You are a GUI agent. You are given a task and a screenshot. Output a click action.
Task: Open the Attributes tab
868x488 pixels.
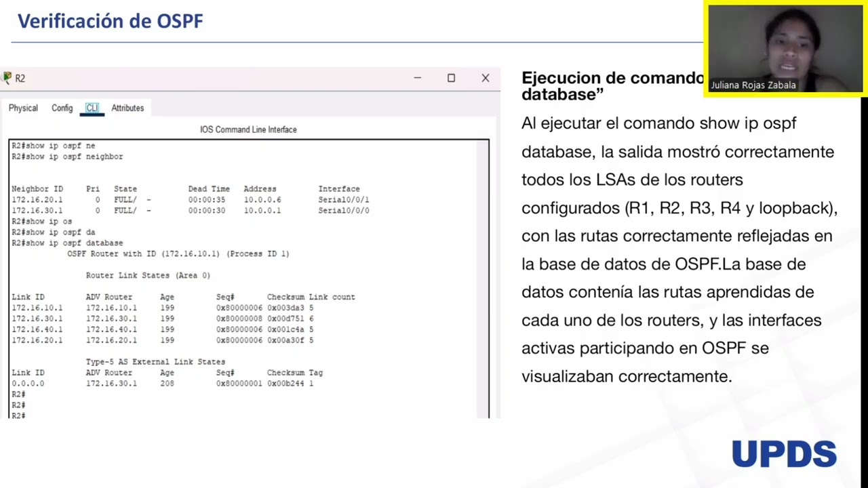pos(127,108)
